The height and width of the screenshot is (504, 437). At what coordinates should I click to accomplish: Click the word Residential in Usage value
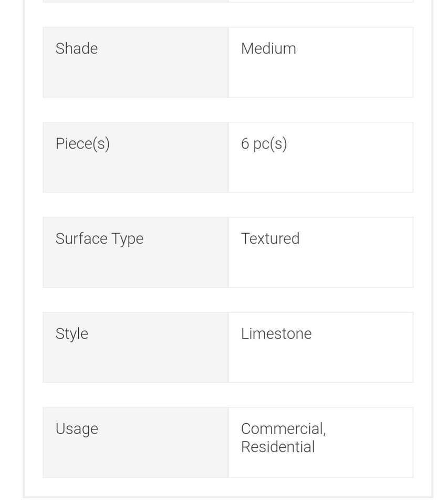pos(278,447)
